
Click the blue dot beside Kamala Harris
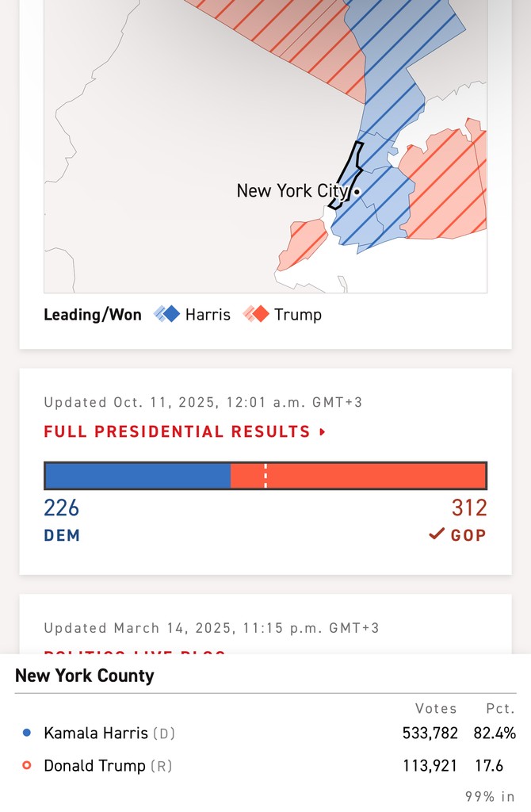(x=27, y=733)
